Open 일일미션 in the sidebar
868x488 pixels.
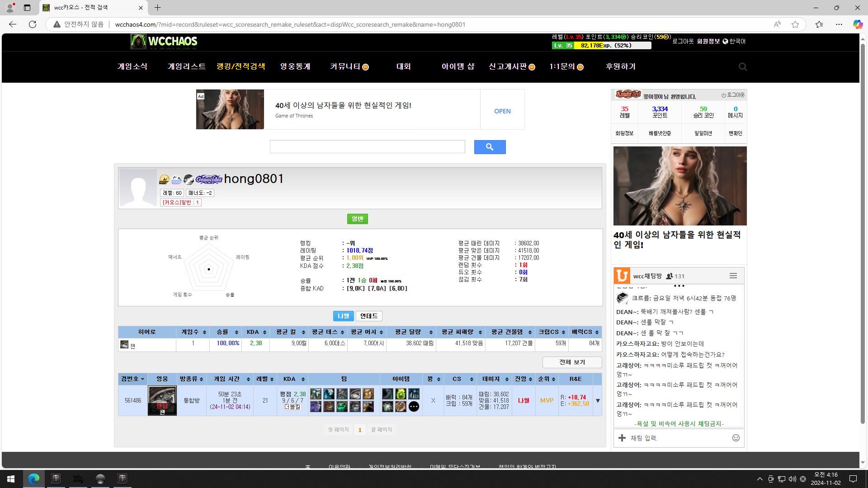[703, 133]
